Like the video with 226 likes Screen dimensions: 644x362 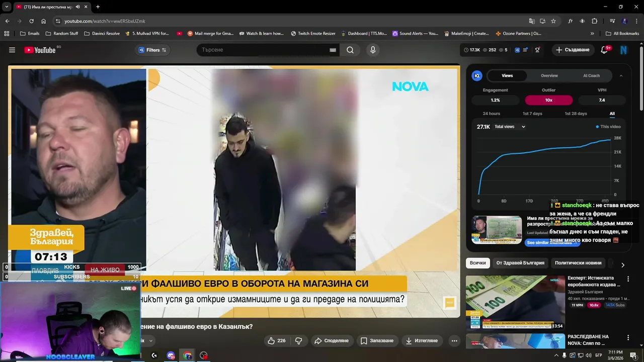click(x=277, y=340)
